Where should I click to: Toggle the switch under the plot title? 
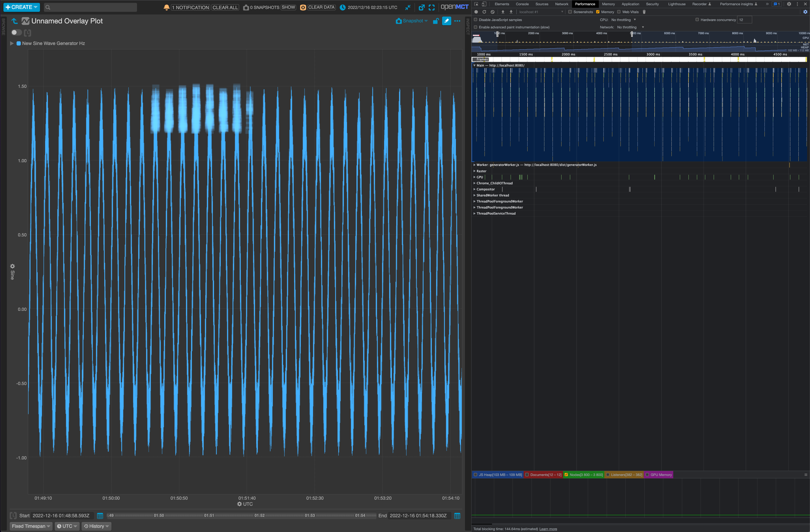coord(16,32)
